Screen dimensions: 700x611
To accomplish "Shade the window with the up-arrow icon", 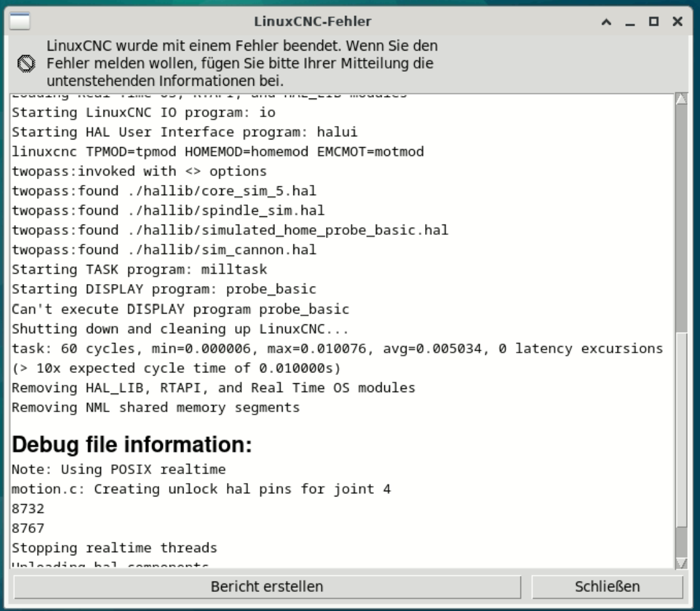I will point(606,22).
